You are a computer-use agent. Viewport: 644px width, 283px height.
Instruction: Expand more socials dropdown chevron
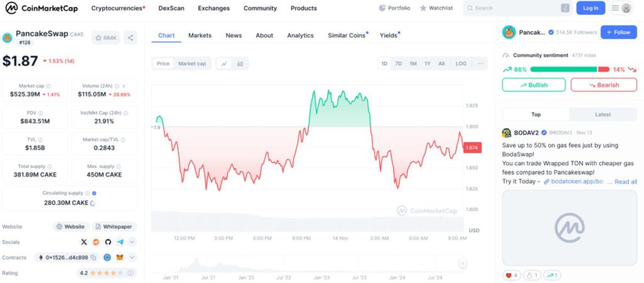pos(132,241)
